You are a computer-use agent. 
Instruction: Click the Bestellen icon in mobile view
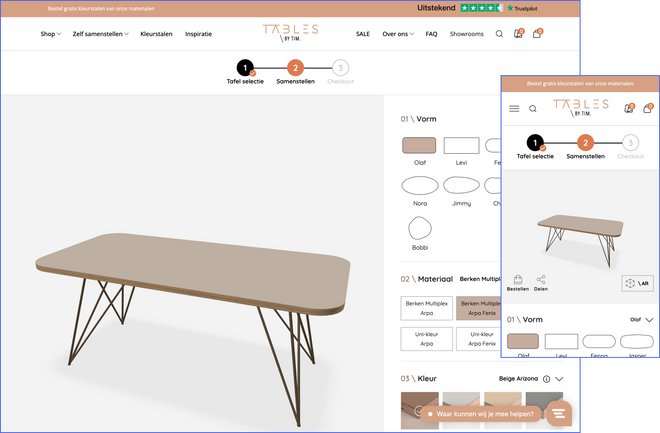tap(518, 283)
